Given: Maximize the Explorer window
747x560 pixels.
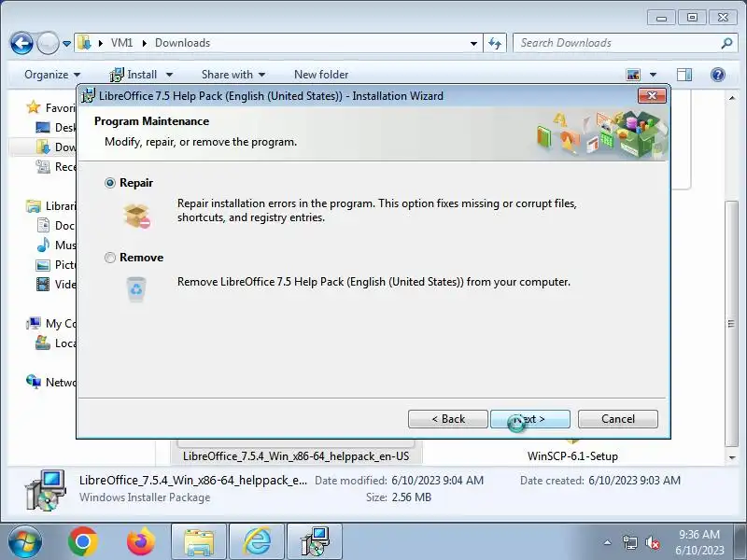Looking at the screenshot, I should tap(692, 18).
